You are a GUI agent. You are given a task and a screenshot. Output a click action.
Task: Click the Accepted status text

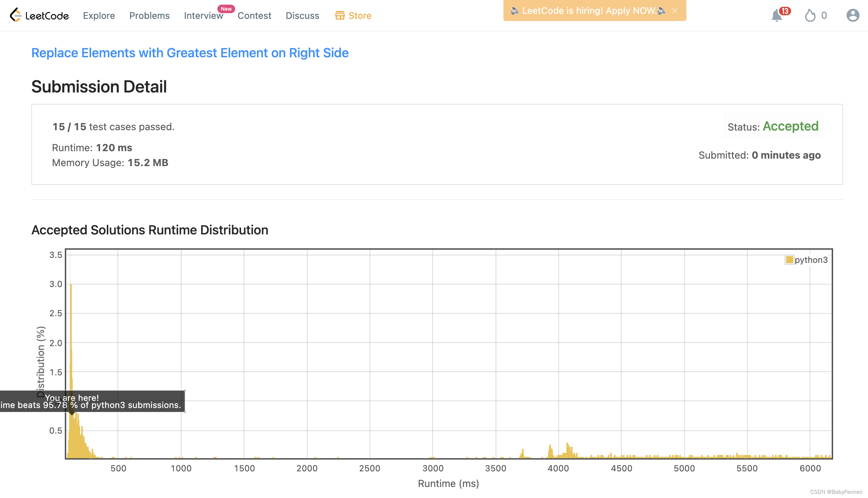point(790,126)
